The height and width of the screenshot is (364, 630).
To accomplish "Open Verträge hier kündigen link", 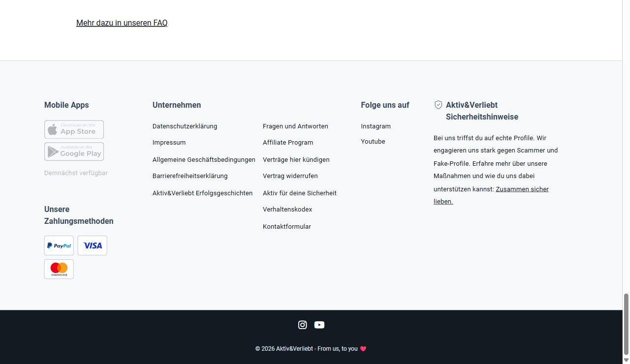I will pos(296,160).
